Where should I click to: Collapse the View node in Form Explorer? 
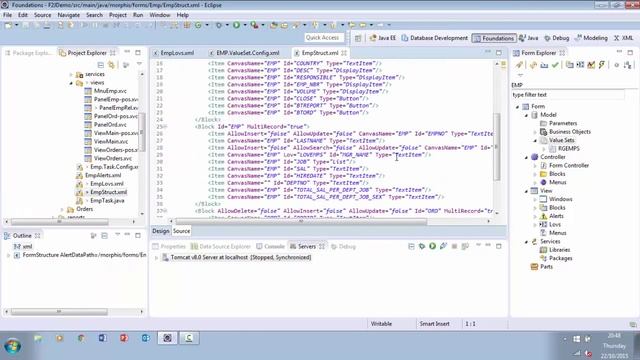click(x=527, y=191)
